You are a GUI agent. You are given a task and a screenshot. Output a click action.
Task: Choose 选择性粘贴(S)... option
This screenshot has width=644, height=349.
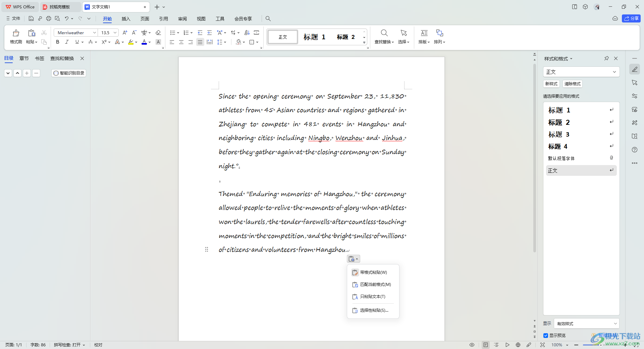click(373, 310)
